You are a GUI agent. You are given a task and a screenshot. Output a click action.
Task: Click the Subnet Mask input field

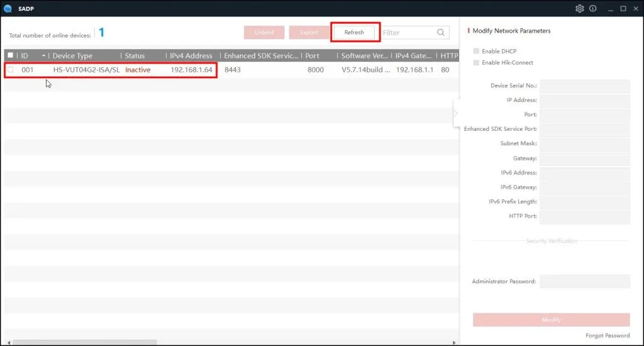pyautogui.click(x=584, y=143)
